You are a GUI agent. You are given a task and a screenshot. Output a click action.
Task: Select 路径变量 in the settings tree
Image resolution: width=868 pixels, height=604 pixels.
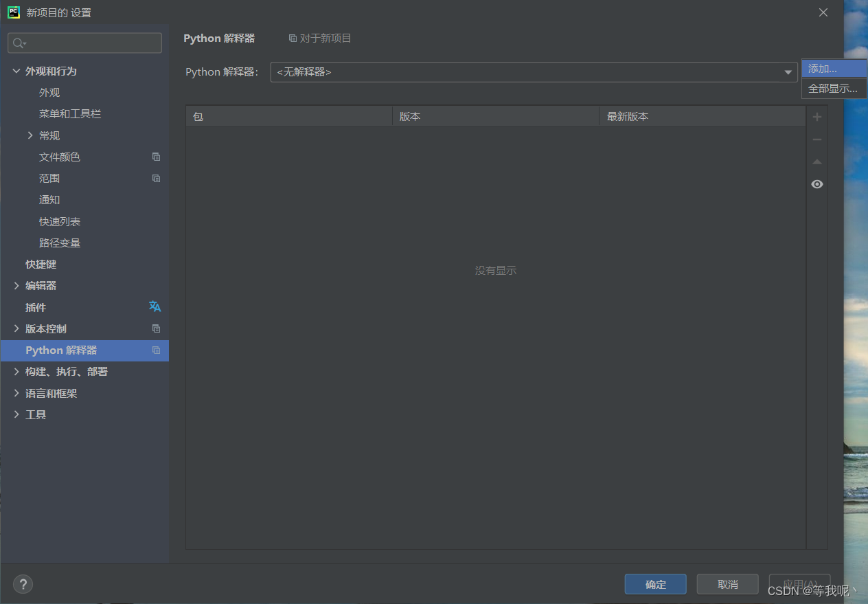pos(60,243)
